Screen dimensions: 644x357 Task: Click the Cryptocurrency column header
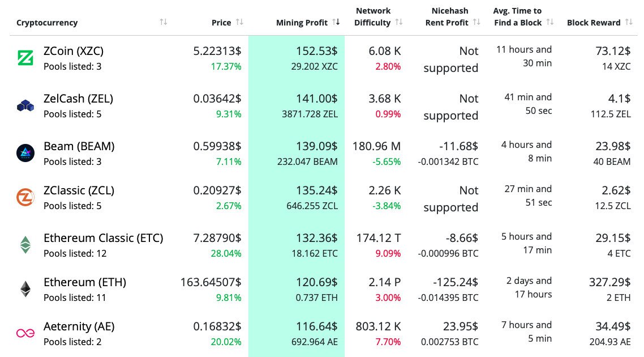(47, 23)
